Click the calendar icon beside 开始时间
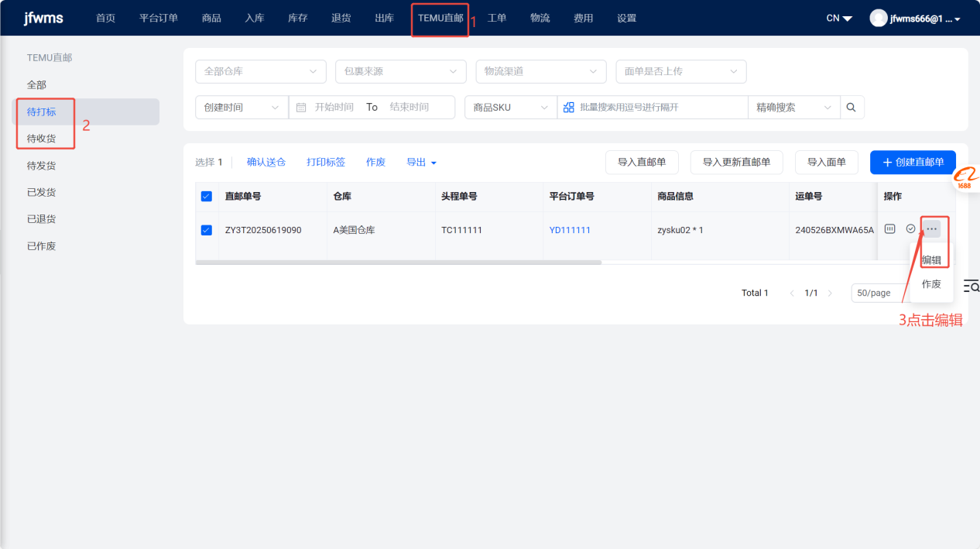Viewport: 980px width, 549px height. (301, 108)
